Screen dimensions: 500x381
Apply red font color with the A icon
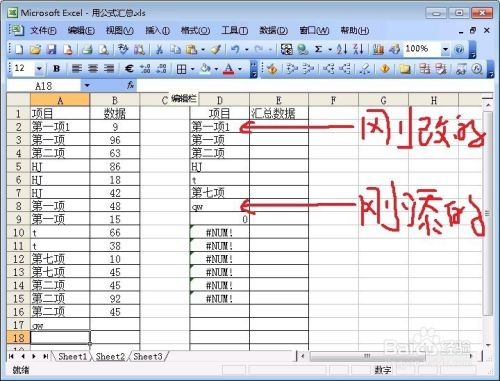click(x=229, y=69)
